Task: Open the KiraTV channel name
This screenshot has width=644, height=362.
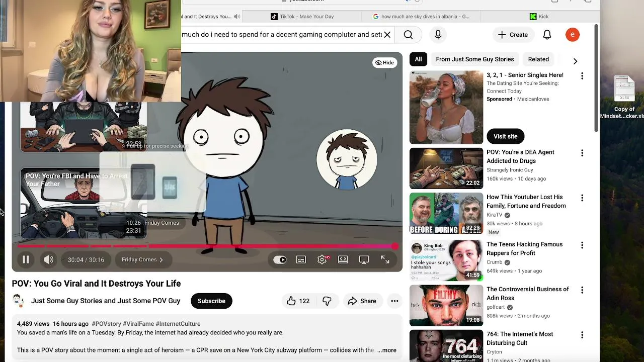Action: point(495,215)
